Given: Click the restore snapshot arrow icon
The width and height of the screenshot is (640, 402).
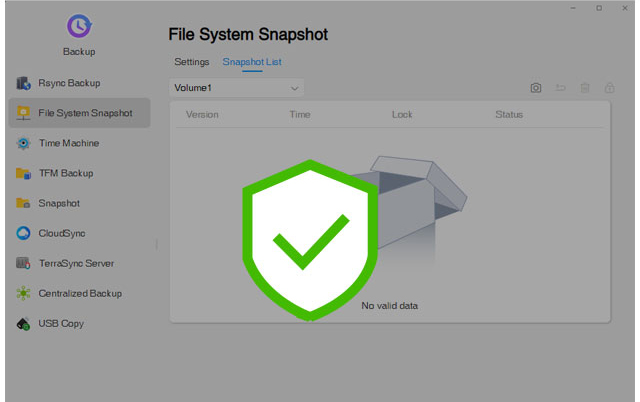Looking at the screenshot, I should pos(560,88).
